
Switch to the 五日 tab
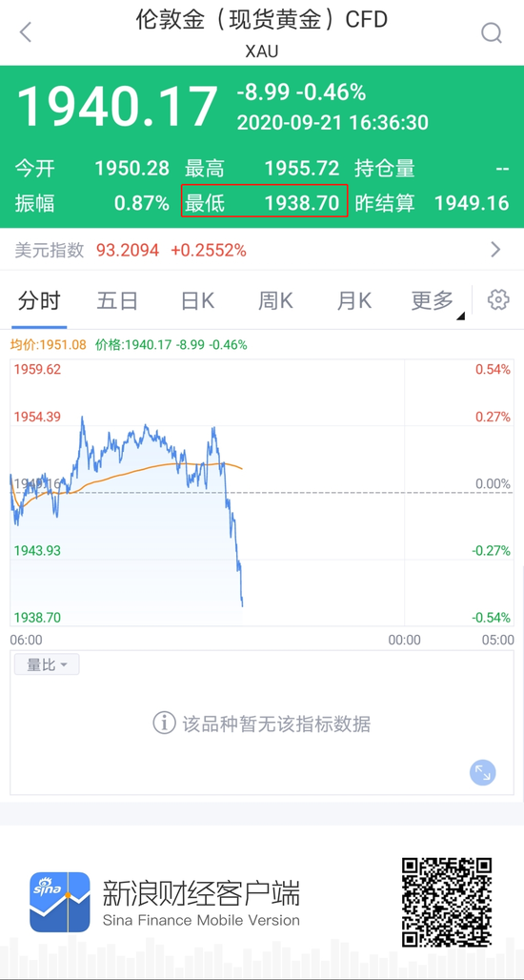pyautogui.click(x=117, y=300)
